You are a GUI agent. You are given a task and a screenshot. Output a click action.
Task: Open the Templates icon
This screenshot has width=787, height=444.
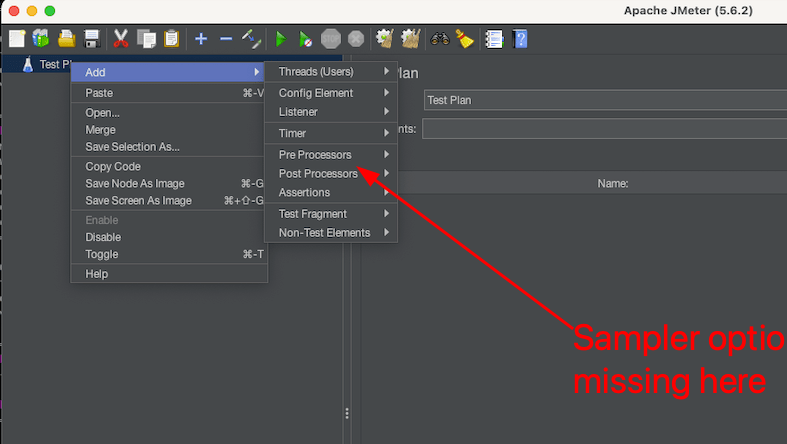click(x=41, y=39)
